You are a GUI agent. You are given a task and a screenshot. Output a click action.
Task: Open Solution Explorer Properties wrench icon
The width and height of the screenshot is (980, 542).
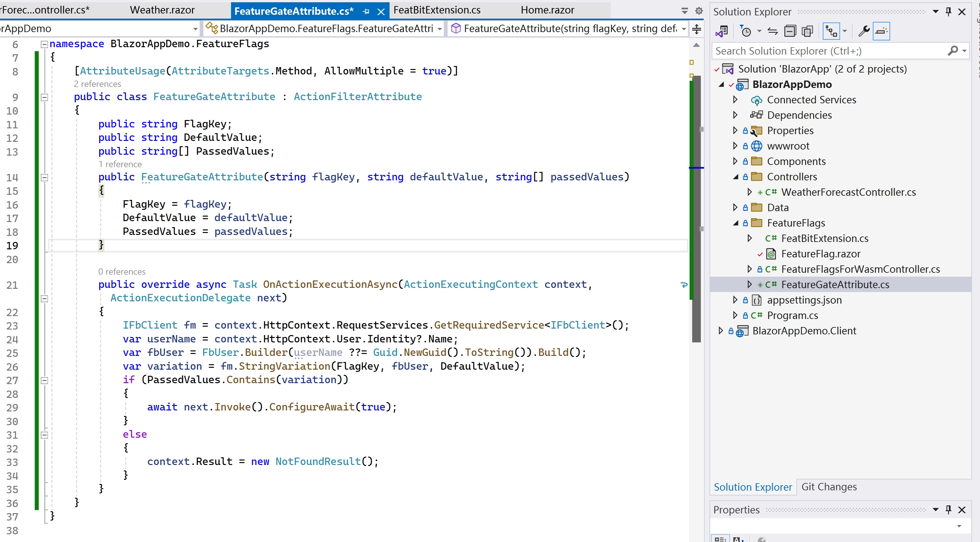tap(864, 31)
